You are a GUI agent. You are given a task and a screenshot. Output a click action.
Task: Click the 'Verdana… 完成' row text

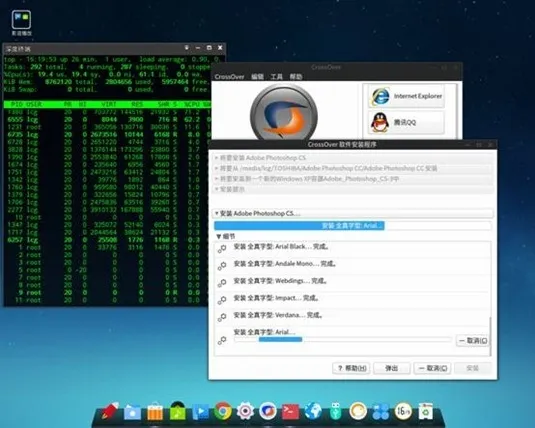click(x=278, y=315)
